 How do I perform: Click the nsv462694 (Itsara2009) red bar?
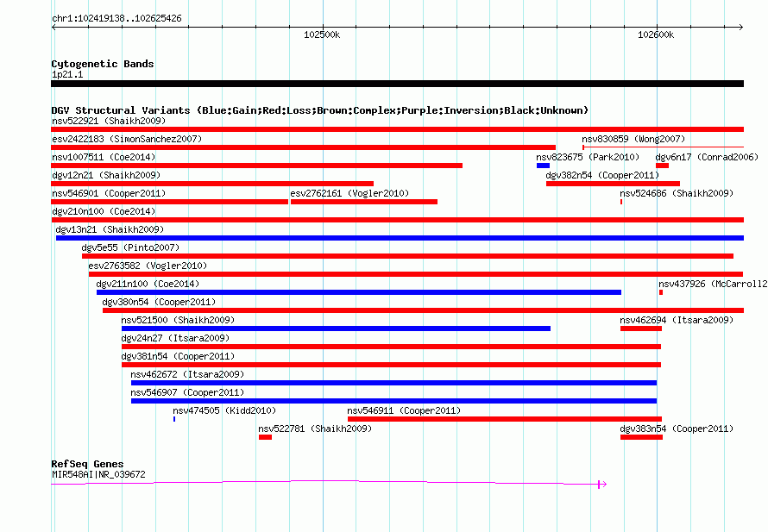(x=641, y=329)
